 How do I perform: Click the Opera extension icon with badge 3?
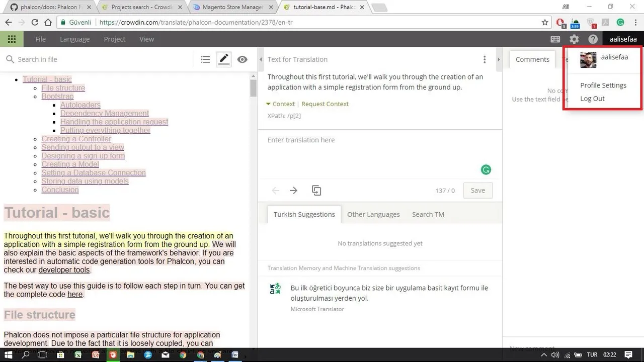[x=560, y=23]
